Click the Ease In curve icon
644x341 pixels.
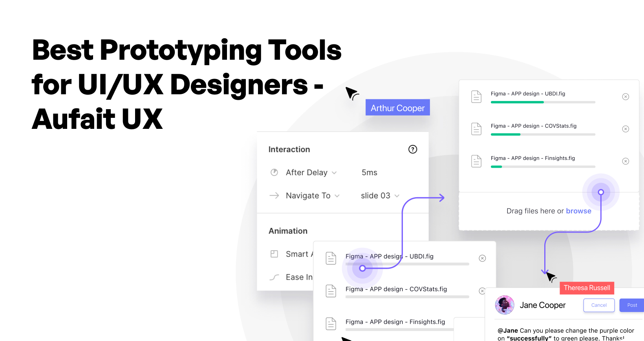[x=274, y=277]
